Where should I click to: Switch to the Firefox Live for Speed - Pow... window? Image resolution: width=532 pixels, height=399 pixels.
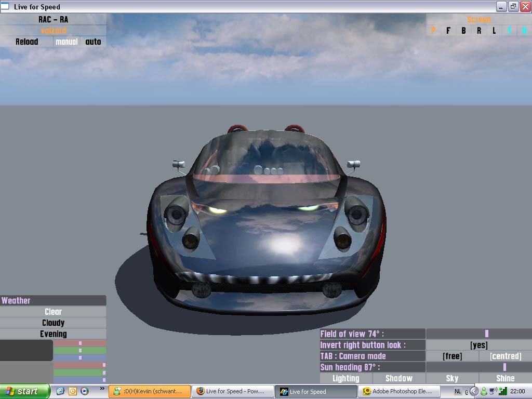pos(233,391)
